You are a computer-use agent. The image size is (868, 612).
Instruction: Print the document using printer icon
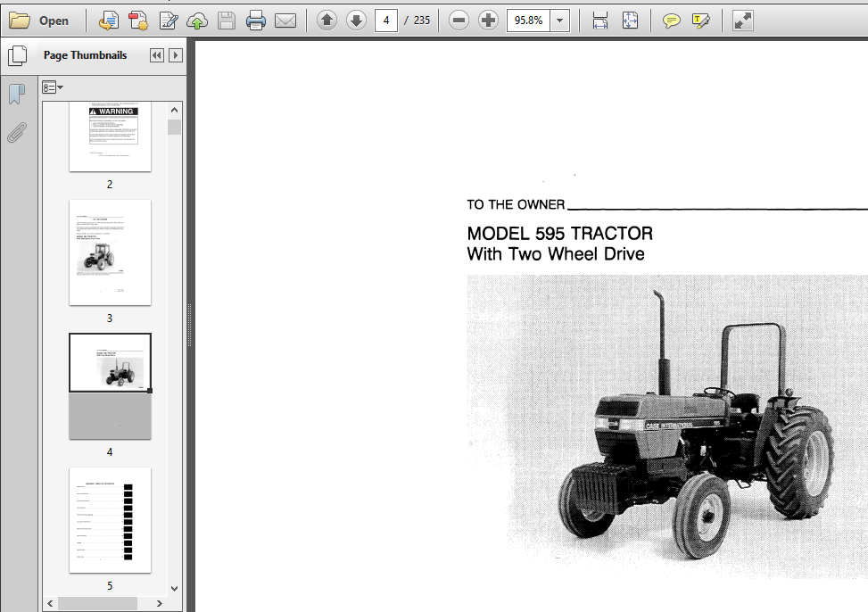(x=256, y=21)
